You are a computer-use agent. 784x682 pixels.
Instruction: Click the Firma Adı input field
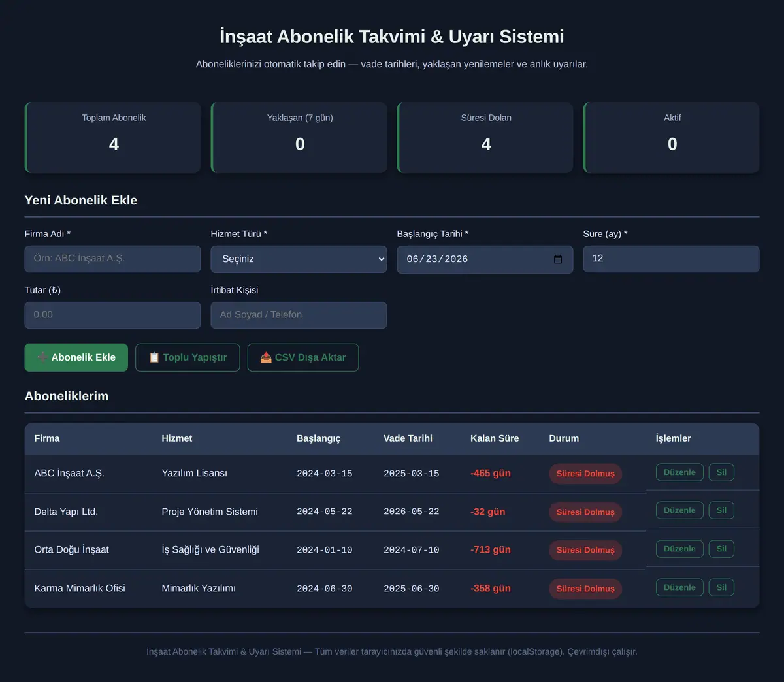tap(112, 259)
